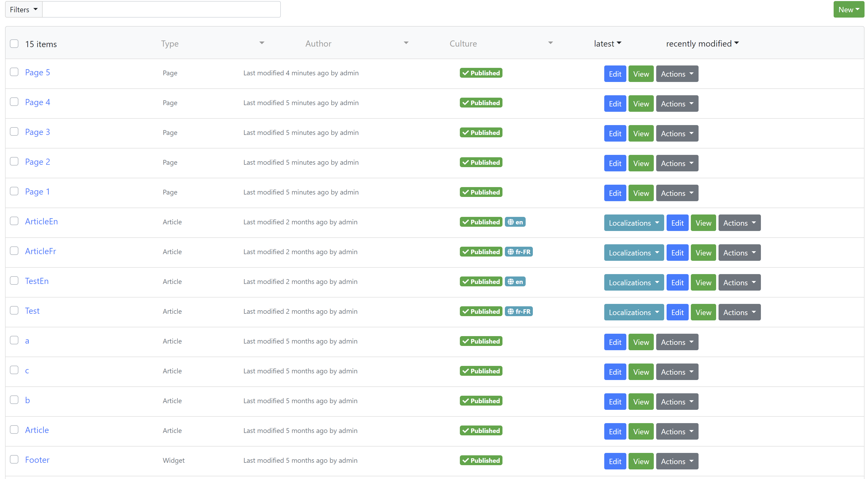
Task: Click the Published badge on Footer widget
Action: point(481,460)
